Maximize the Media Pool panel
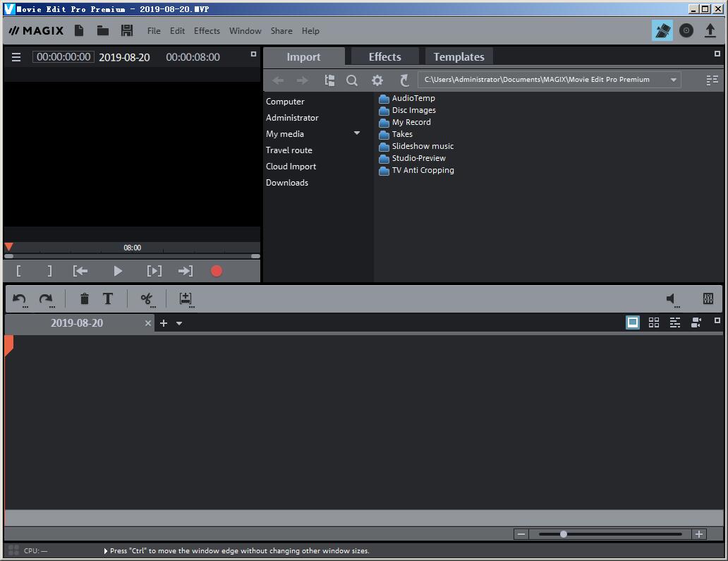Image resolution: width=728 pixels, height=561 pixels. (x=717, y=54)
